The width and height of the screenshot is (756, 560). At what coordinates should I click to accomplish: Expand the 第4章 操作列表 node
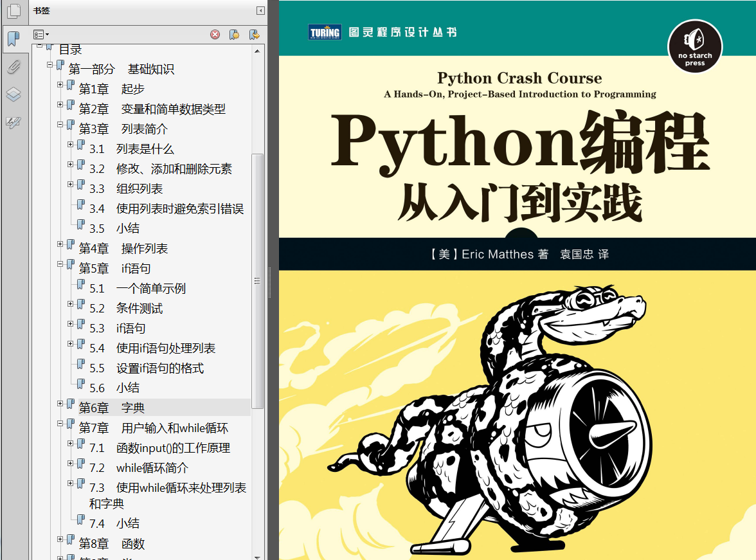[60, 244]
